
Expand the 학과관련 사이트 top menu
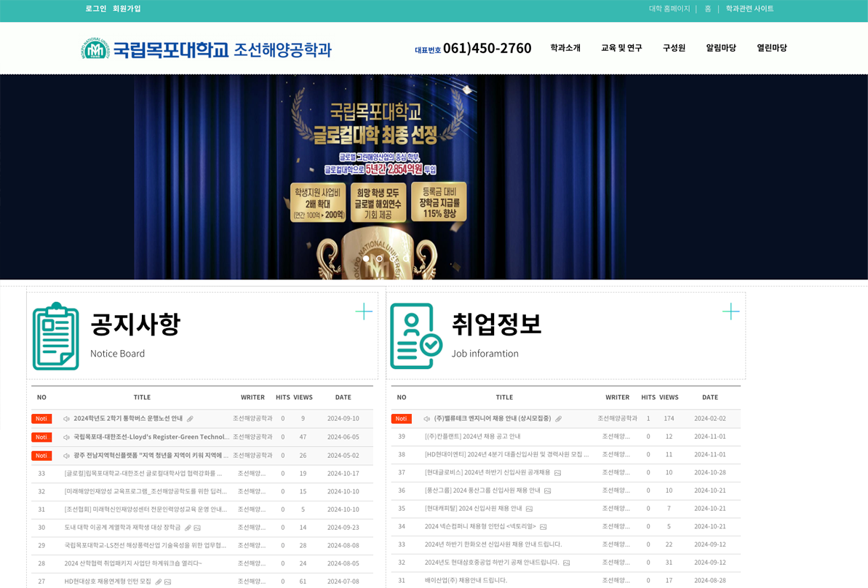[x=749, y=9]
